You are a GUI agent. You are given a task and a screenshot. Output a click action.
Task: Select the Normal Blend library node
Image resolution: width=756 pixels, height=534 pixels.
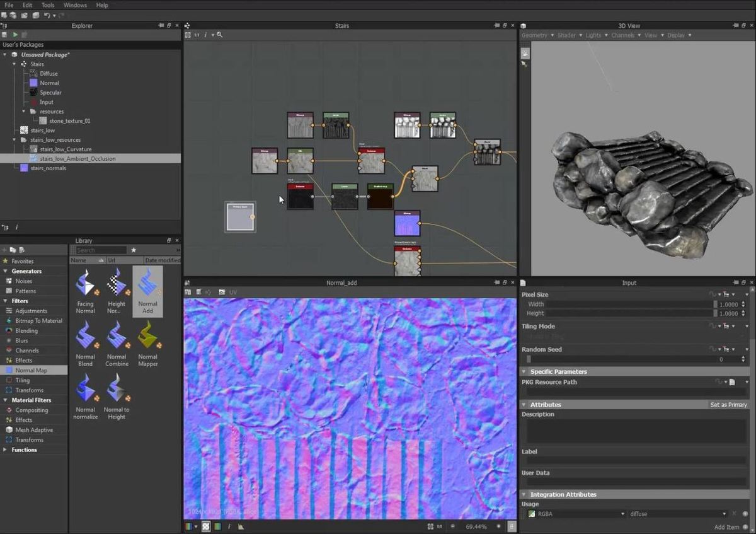85,344
